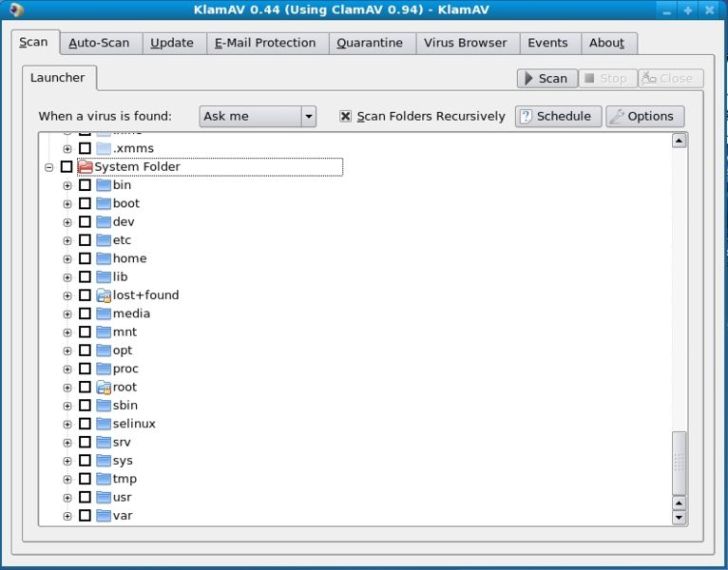Viewport: 728px width, 570px height.
Task: Click the red System Folder icon
Action: [86, 167]
